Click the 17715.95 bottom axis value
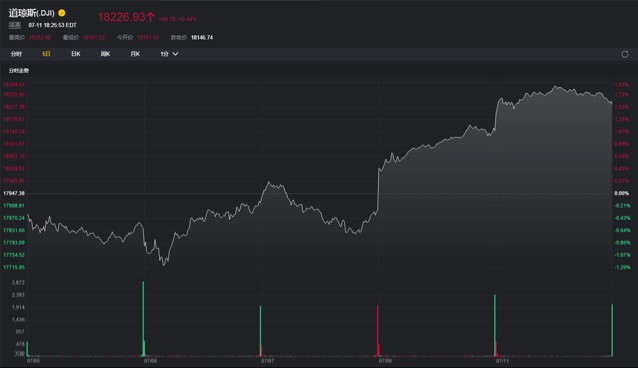Image resolution: width=638 pixels, height=368 pixels. [14, 267]
